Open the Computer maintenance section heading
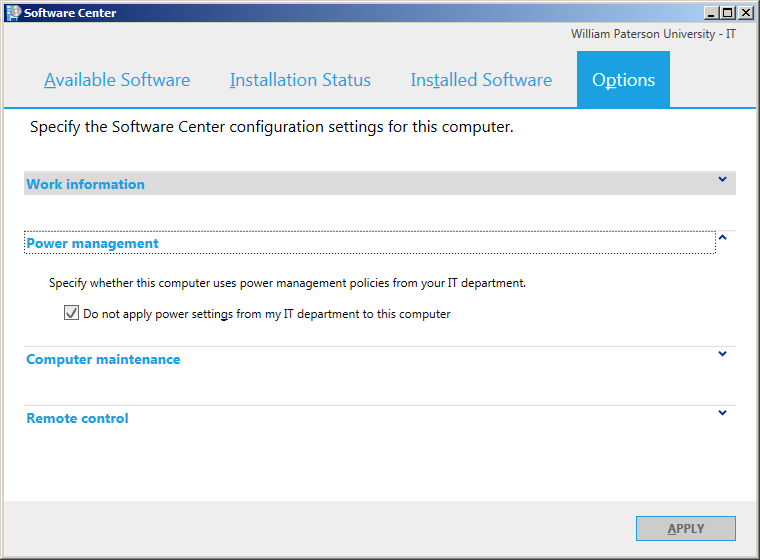 (x=104, y=359)
